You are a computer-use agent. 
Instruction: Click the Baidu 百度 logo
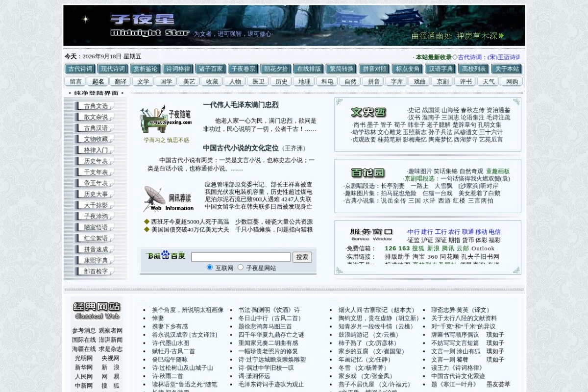166,256
